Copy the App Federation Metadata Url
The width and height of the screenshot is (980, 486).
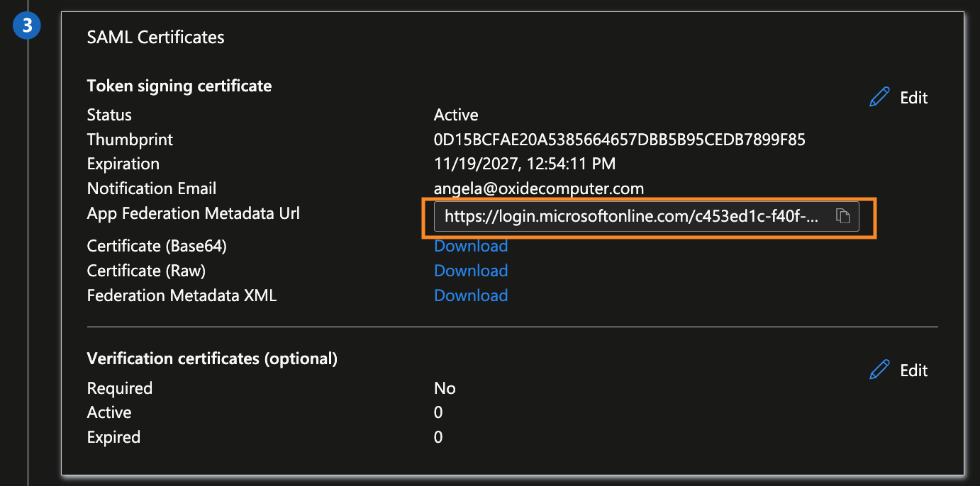pos(842,217)
